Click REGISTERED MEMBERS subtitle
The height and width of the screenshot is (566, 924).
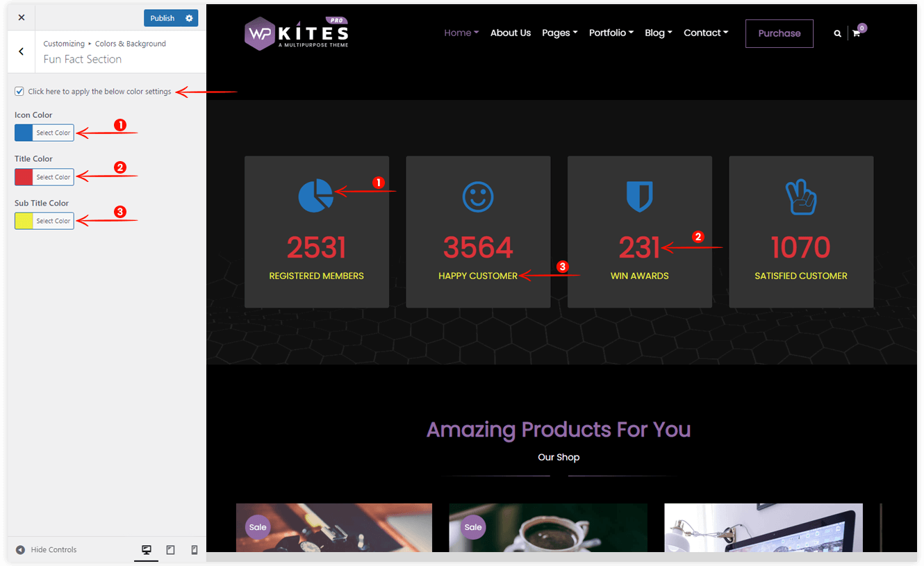coord(316,276)
